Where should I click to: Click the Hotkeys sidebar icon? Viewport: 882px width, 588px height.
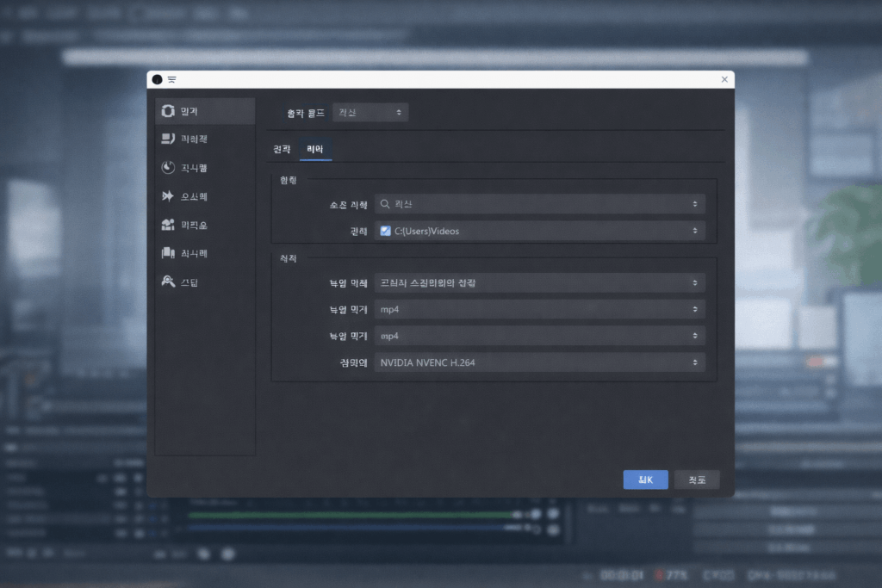click(168, 252)
